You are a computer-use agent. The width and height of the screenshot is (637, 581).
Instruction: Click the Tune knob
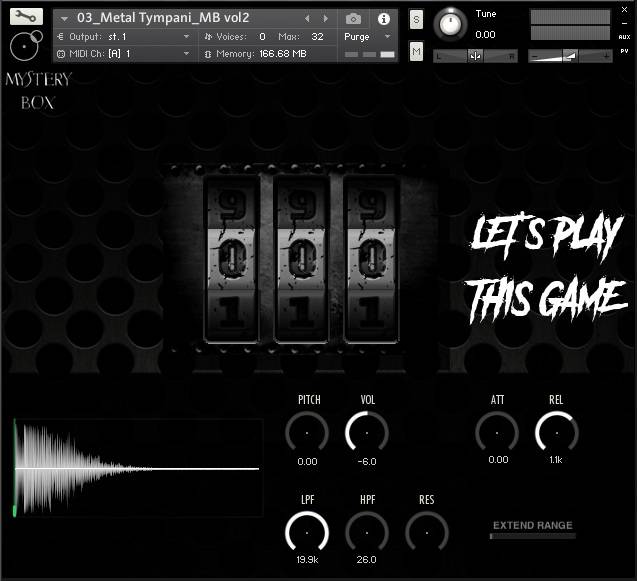[452, 24]
